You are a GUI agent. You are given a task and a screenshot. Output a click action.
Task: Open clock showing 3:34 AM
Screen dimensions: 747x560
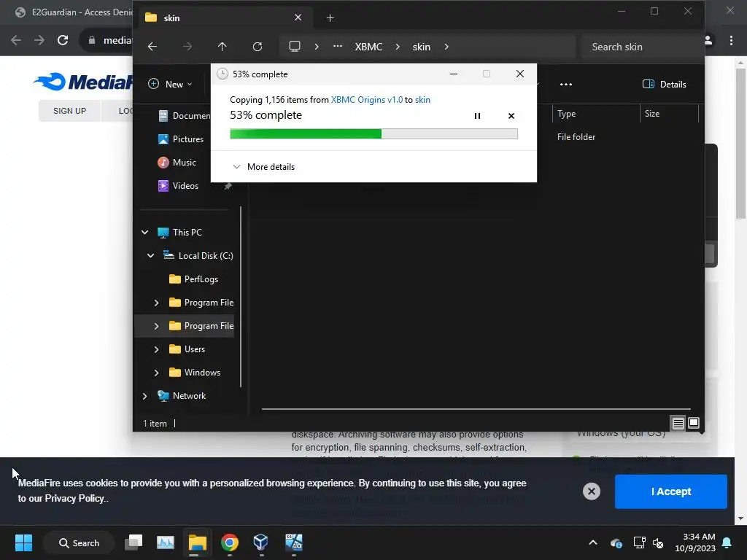point(695,542)
